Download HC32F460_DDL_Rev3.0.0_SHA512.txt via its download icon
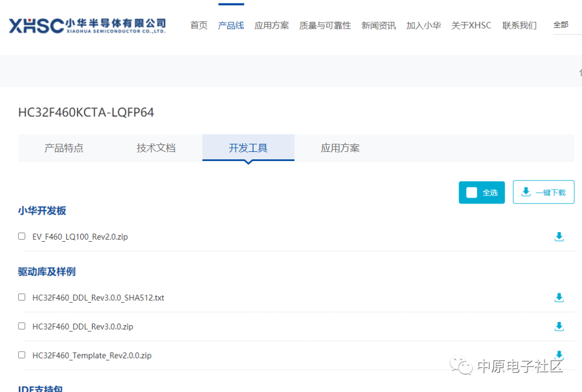 click(x=559, y=297)
